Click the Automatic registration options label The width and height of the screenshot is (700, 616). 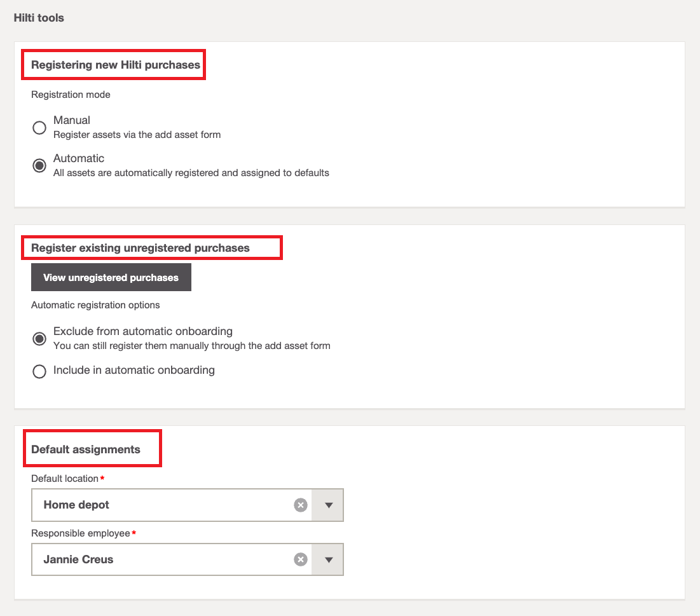click(95, 305)
